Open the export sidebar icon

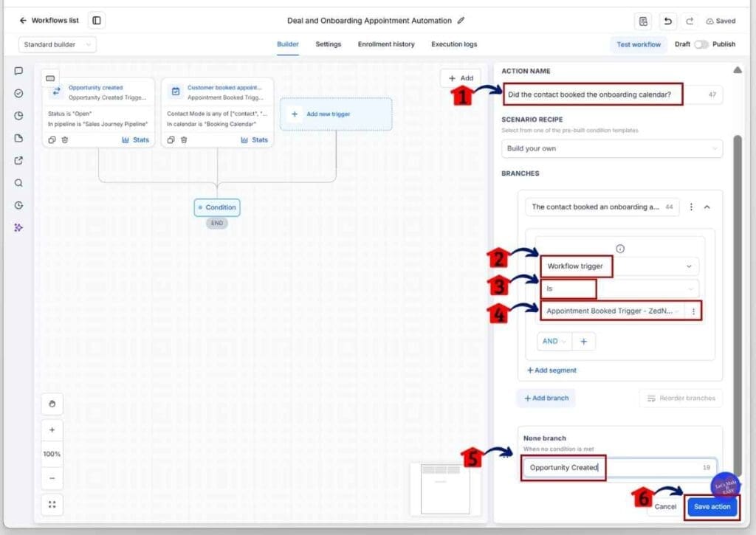[x=18, y=161]
